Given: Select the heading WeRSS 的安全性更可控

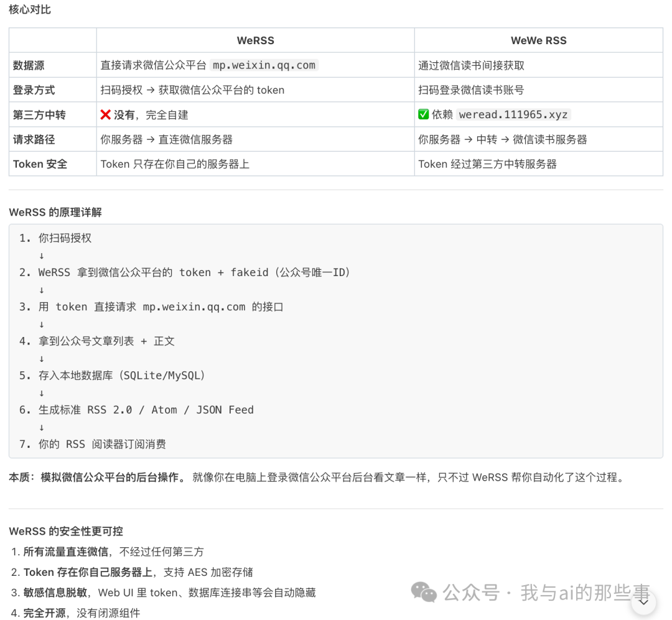Looking at the screenshot, I should tap(66, 531).
